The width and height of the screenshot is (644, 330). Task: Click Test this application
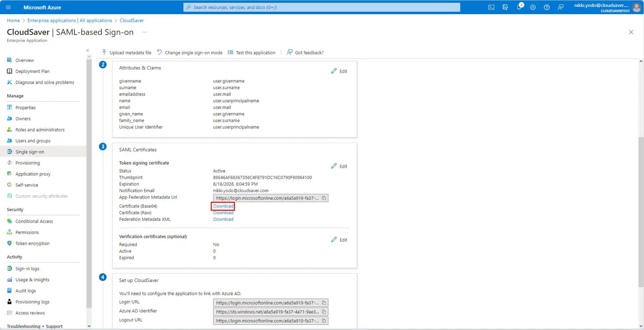tap(251, 53)
